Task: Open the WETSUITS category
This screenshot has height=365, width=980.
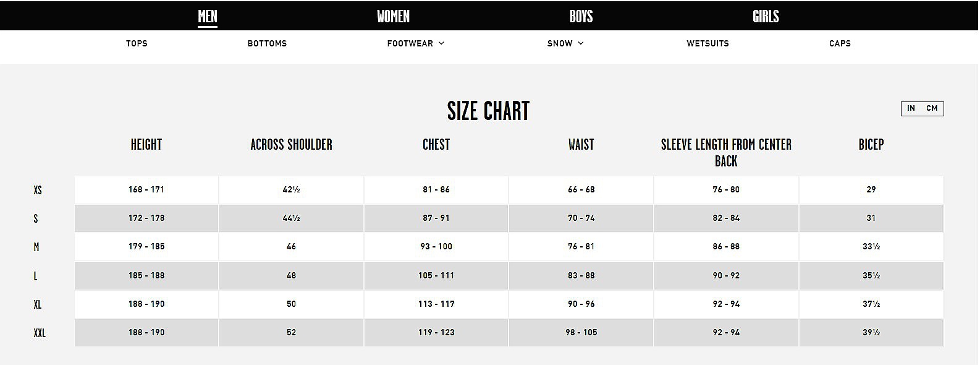Action: (x=708, y=43)
